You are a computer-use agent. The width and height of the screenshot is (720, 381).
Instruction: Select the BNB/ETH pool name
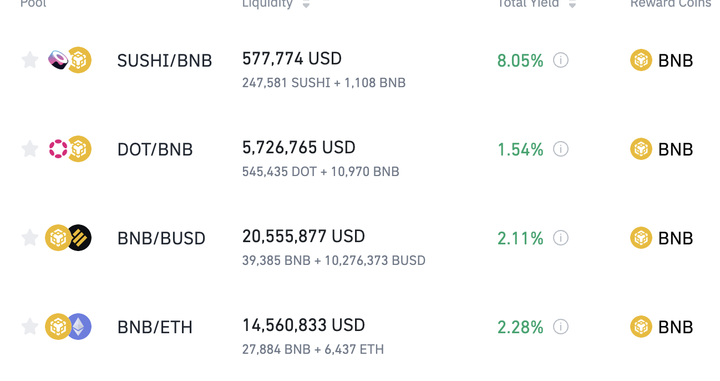155,327
